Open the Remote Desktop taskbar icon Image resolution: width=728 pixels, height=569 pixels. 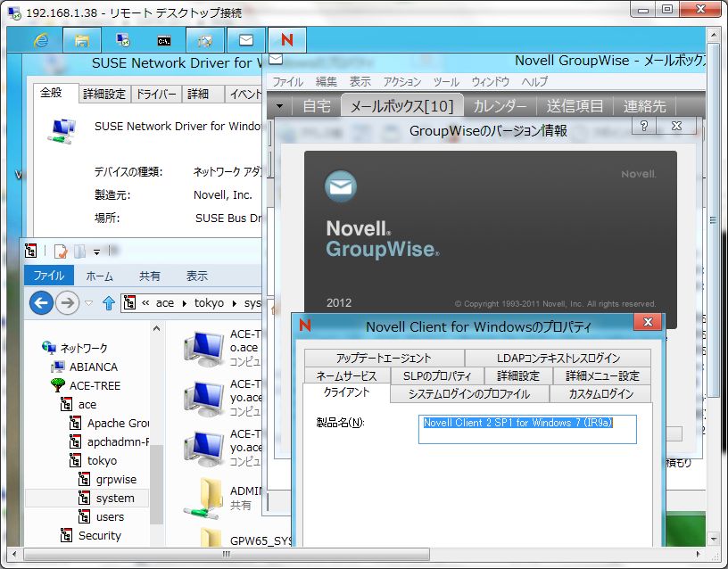point(123,40)
